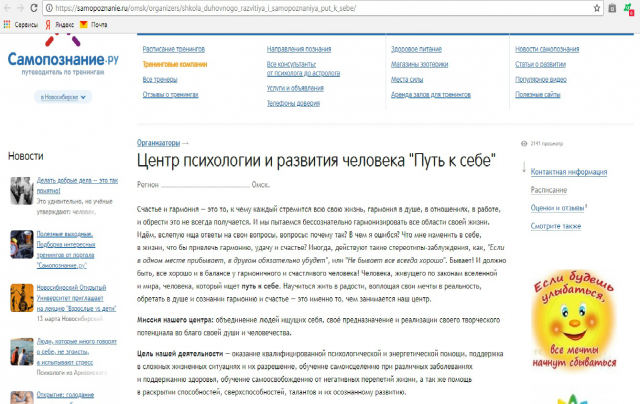The width and height of the screenshot is (640, 404).
Task: Click thumbnail for много говорят о себе news
Action: pos(22,351)
